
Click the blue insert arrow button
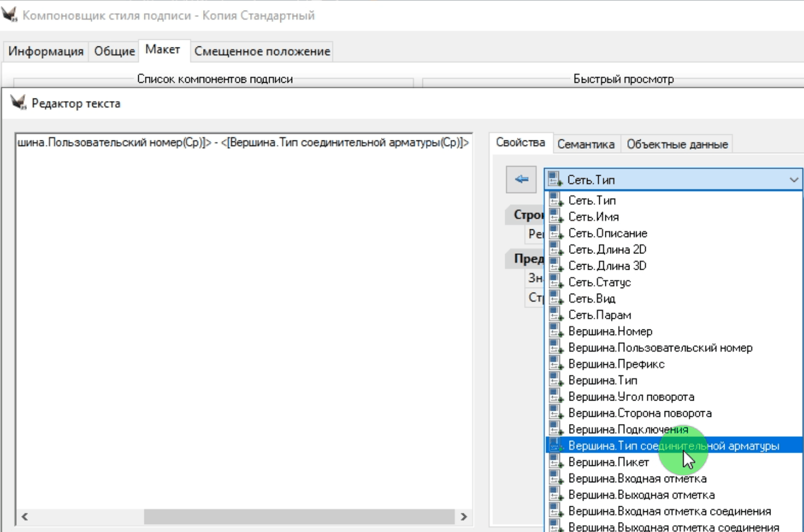(521, 180)
